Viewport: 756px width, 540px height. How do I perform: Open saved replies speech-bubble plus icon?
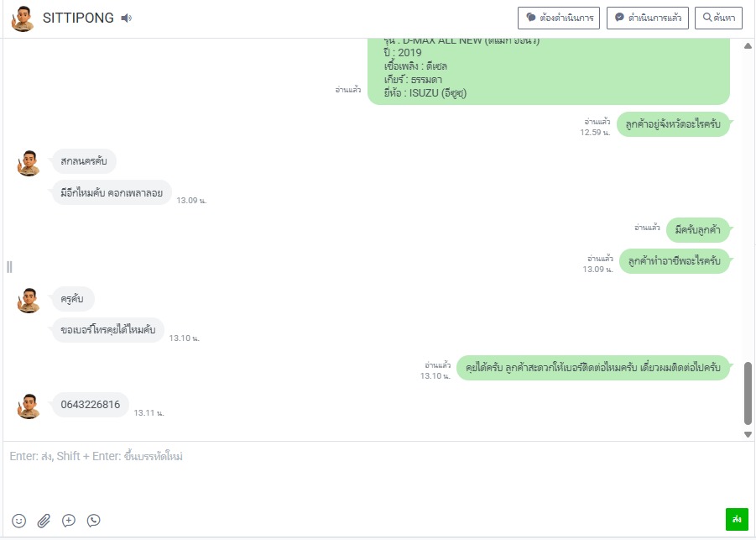click(69, 521)
